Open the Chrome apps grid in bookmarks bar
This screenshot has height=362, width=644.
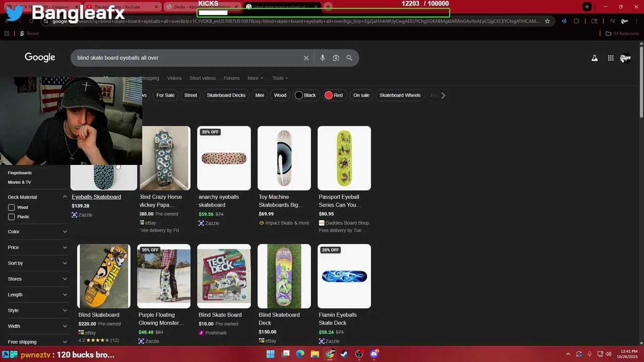coord(7,34)
